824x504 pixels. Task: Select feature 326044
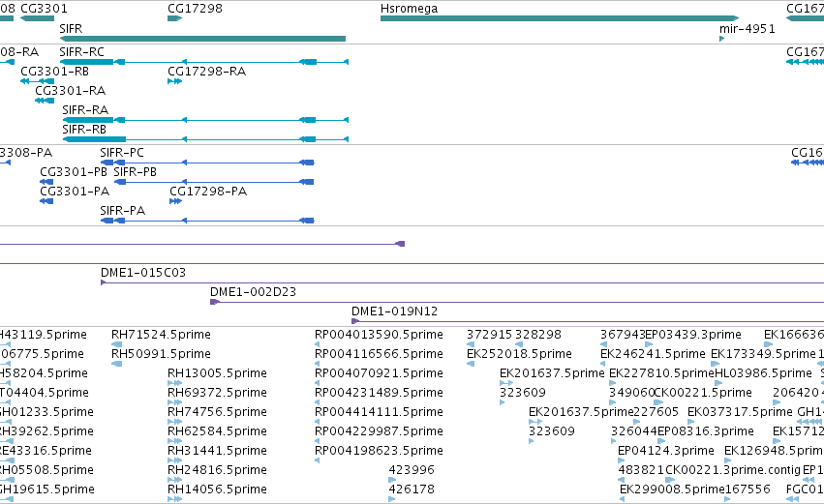pos(634,431)
